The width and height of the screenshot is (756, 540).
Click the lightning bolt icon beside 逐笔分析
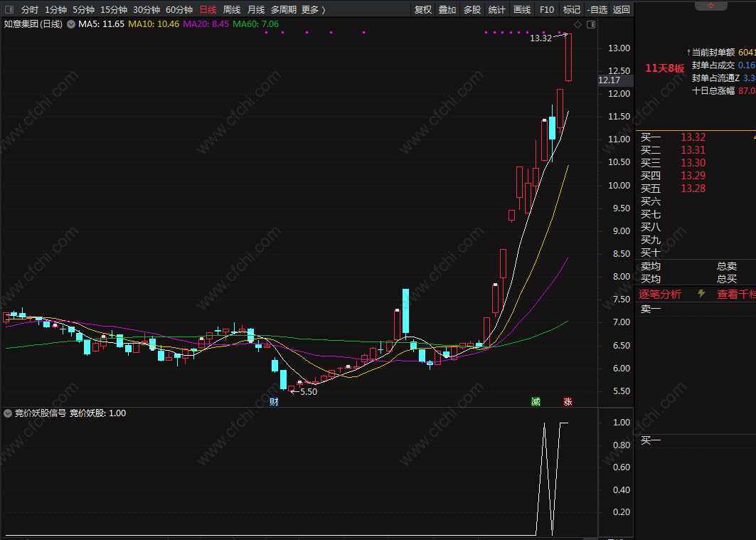pos(701,294)
